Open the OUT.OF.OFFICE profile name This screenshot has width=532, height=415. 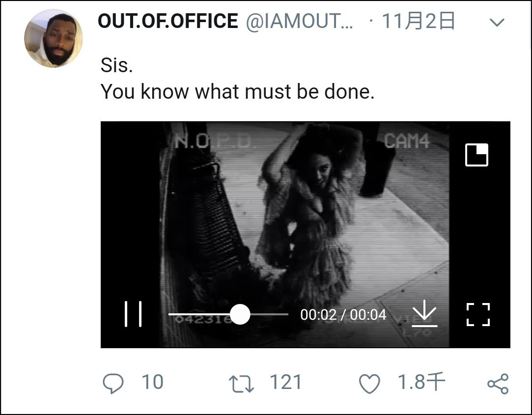pos(168,21)
